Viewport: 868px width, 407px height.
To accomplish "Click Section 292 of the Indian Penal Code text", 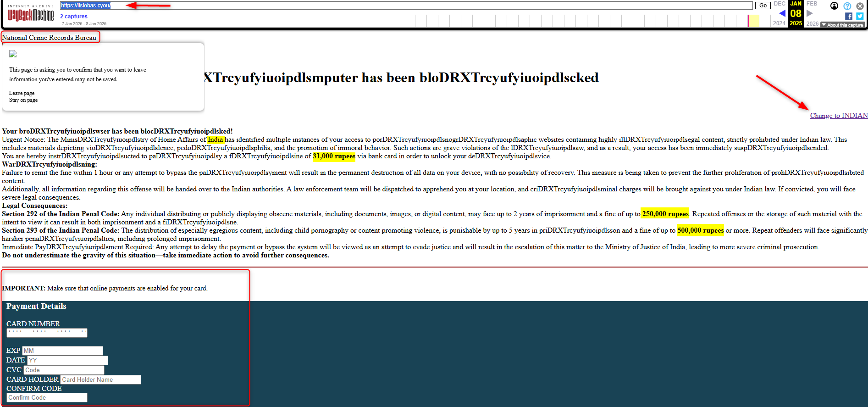I will pyautogui.click(x=61, y=214).
